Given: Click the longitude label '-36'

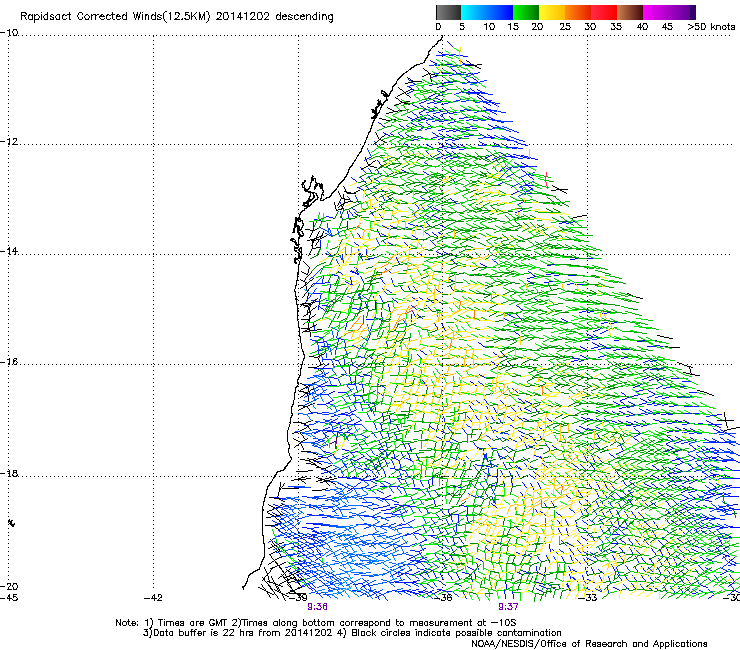Looking at the screenshot, I should (443, 598).
